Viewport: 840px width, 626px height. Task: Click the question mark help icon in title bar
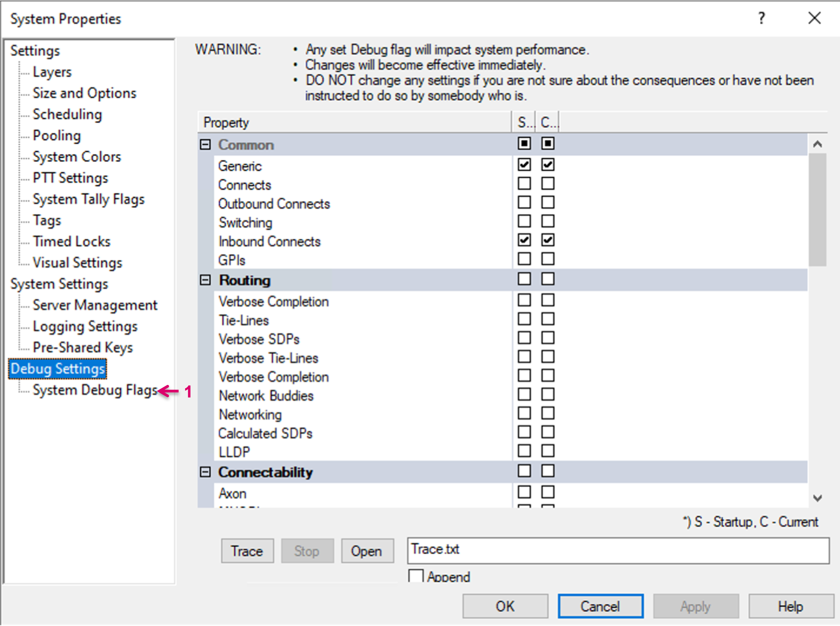click(761, 18)
